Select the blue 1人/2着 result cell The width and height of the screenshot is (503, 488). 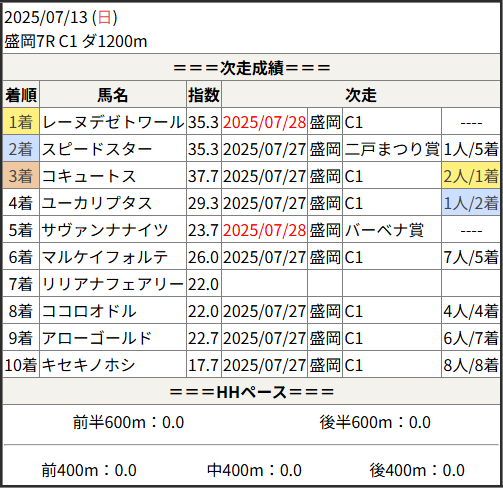471,203
